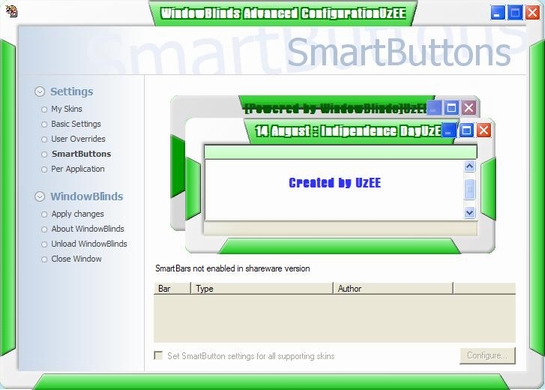Screen dimensions: 545x390
Task: Click the preview scrollbar thumb
Action: pyautogui.click(x=470, y=189)
